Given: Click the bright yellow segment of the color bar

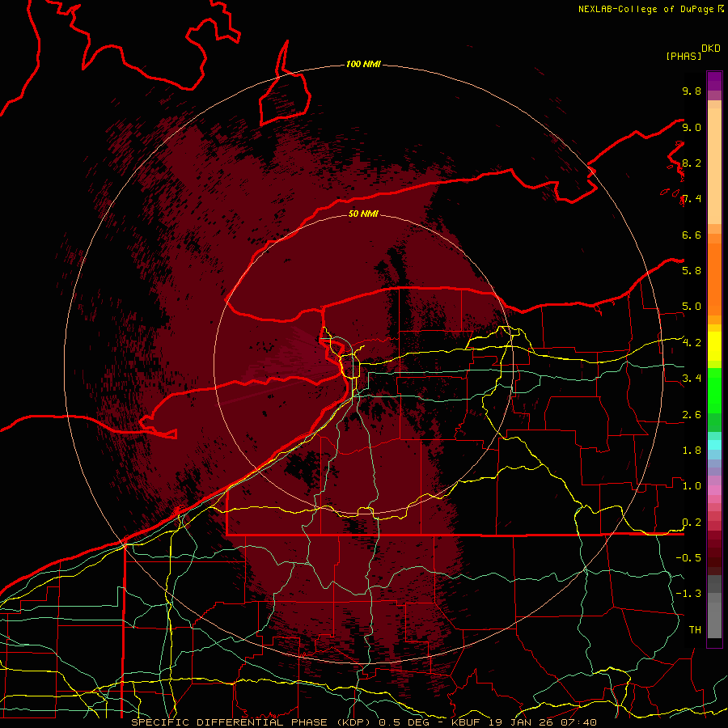Looking at the screenshot, I should [714, 346].
